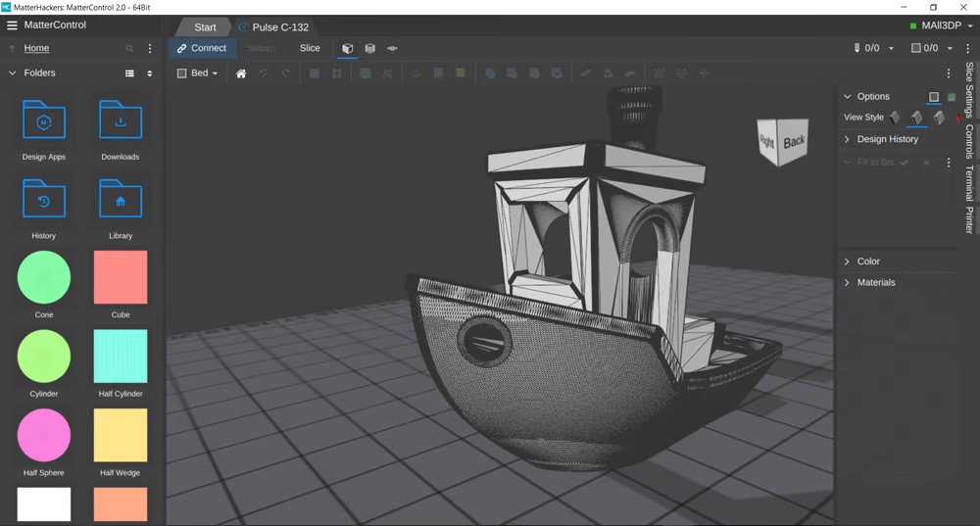This screenshot has height=526, width=980.
Task: Collapse the Options section
Action: click(848, 97)
